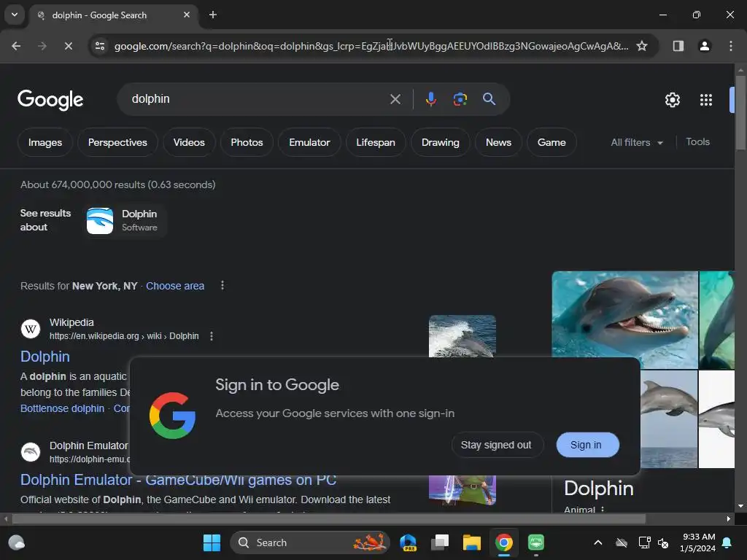Select the Perspectives filter chip

click(x=117, y=142)
